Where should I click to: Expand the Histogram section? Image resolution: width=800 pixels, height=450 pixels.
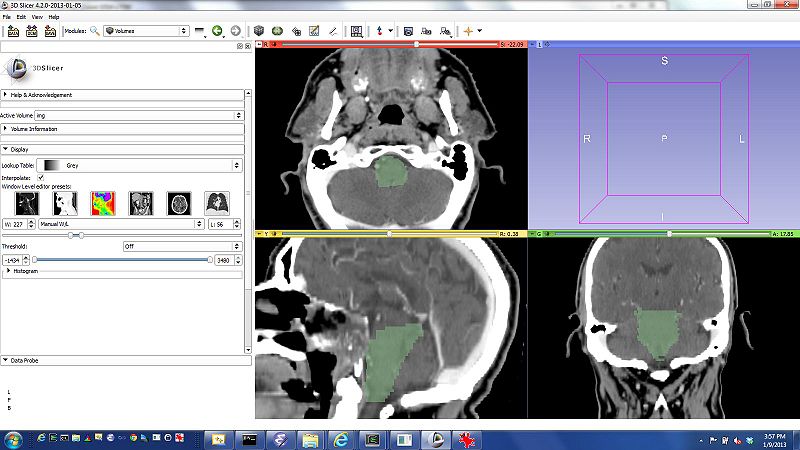pos(24,271)
